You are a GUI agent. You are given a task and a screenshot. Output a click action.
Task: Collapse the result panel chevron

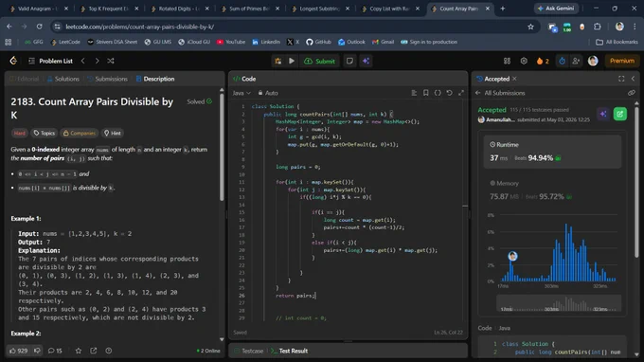coord(633,79)
